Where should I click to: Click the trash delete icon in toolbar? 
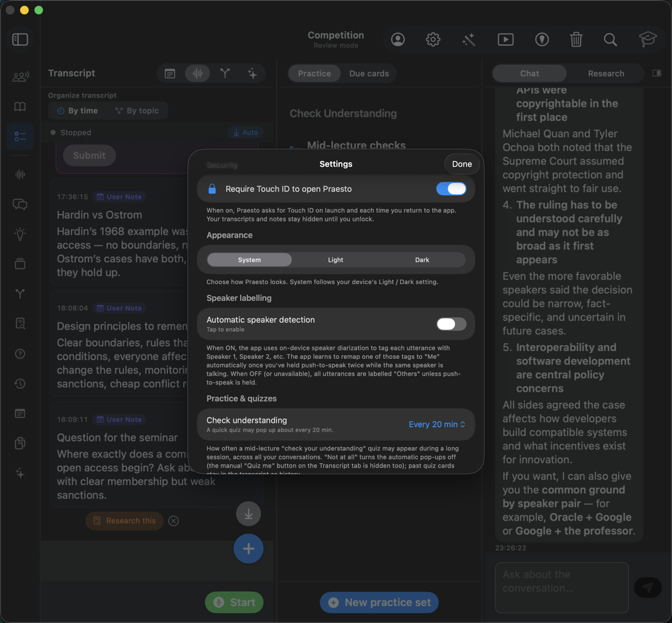pos(576,39)
